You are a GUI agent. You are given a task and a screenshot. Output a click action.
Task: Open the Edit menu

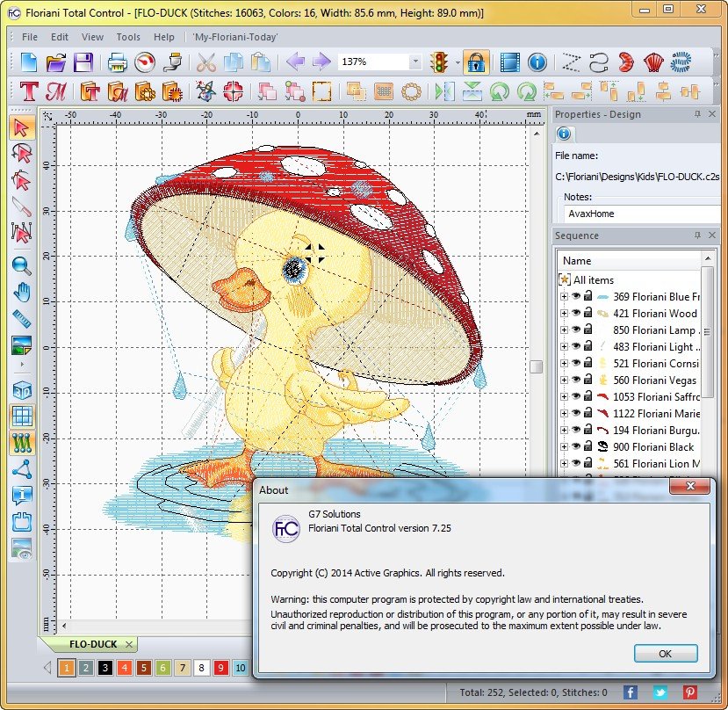pos(60,37)
